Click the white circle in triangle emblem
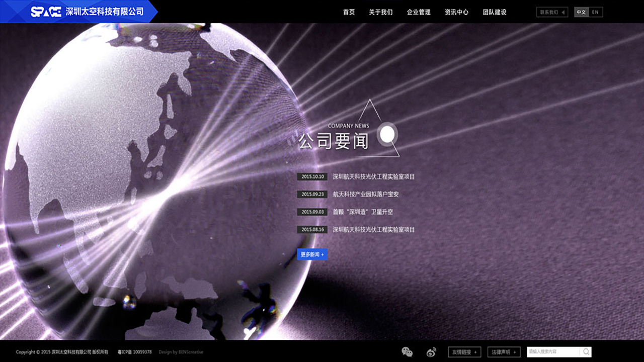The height and width of the screenshot is (362, 644). point(387,134)
